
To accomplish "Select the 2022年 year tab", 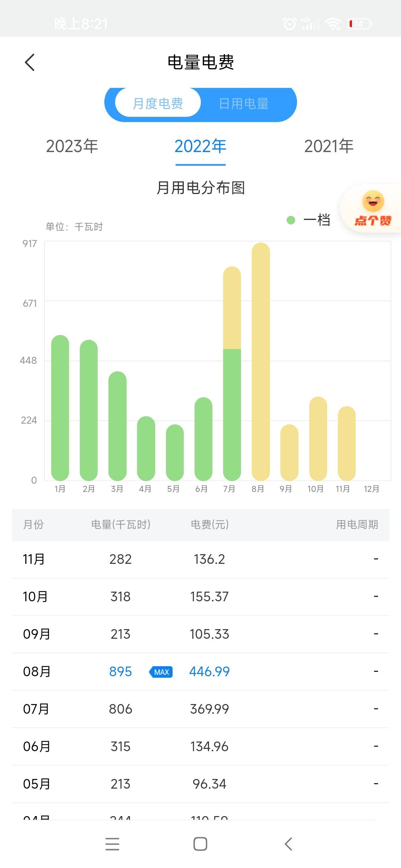I will click(200, 146).
